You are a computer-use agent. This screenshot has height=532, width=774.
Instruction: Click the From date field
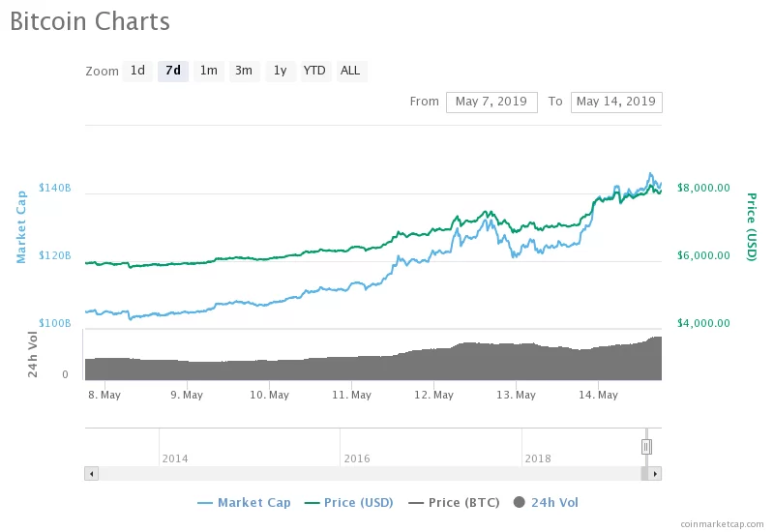(x=491, y=102)
